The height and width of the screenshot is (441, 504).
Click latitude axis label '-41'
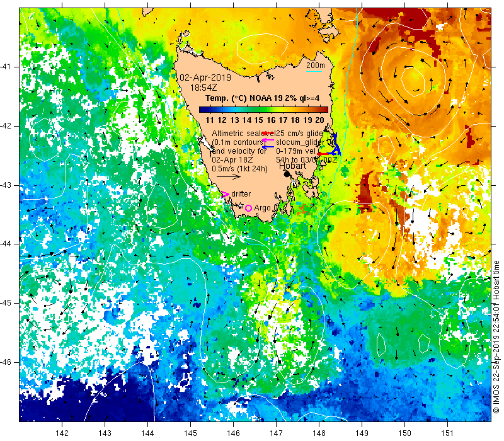(x=5, y=67)
